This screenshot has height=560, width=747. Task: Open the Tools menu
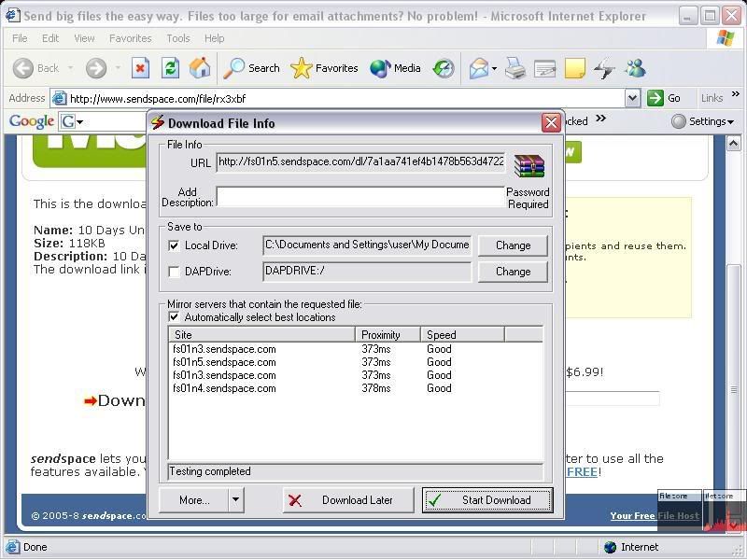click(x=177, y=38)
